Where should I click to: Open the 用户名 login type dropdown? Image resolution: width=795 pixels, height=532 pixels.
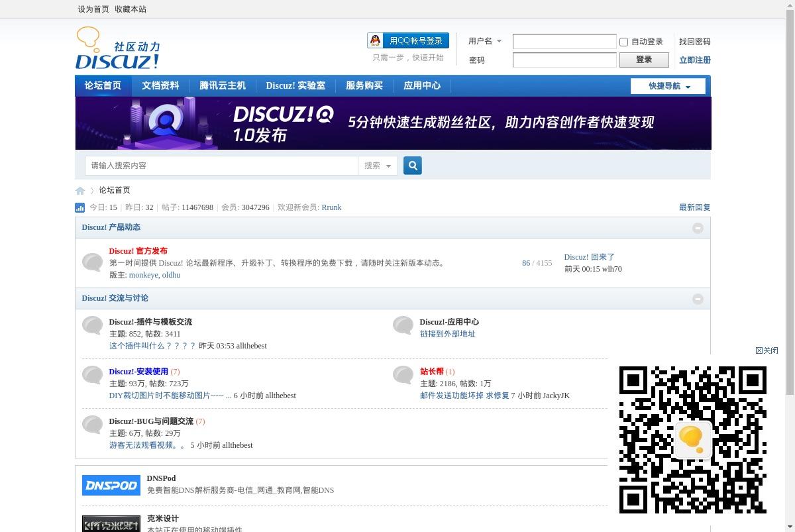point(485,41)
